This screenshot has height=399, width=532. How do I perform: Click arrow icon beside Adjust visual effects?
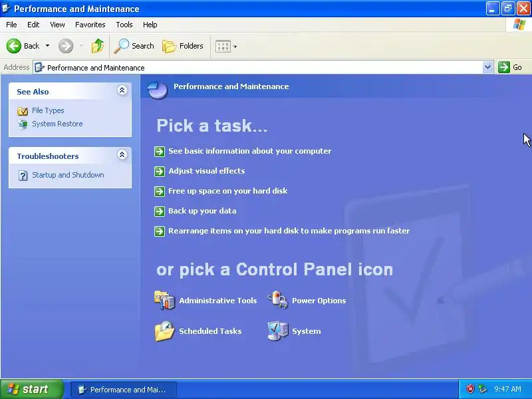(160, 172)
